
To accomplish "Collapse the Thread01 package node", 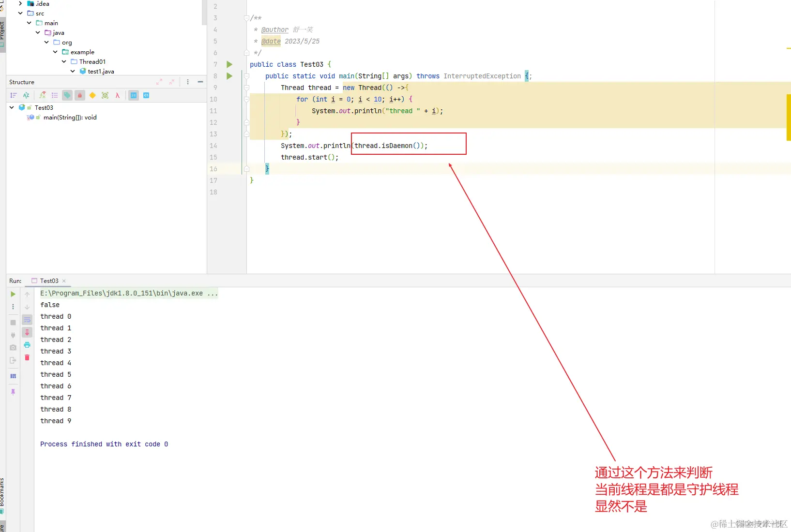I will coord(64,61).
